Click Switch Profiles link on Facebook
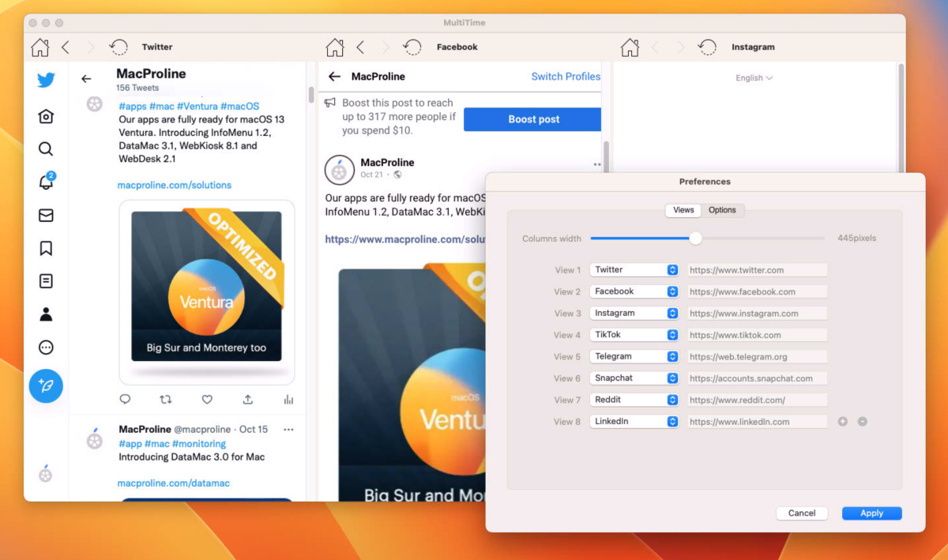 click(x=566, y=77)
